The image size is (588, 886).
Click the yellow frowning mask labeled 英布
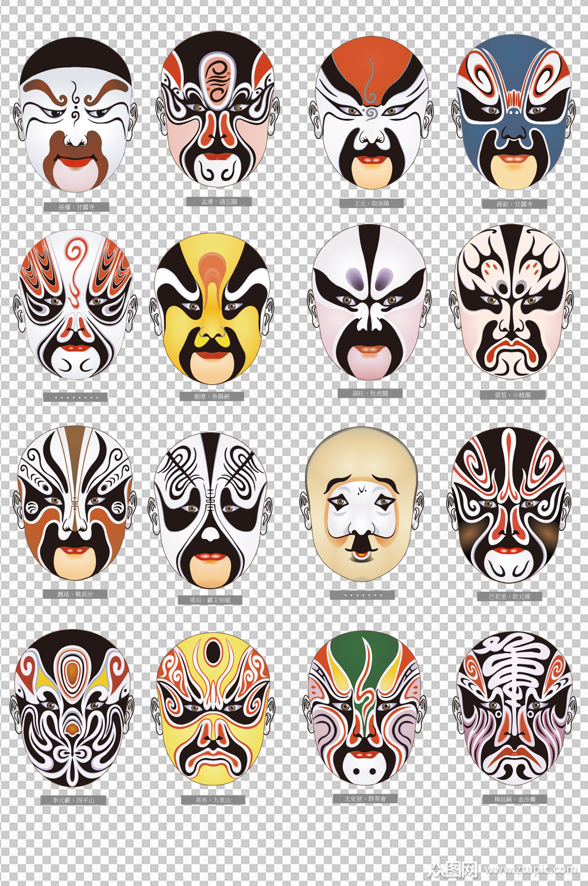[x=213, y=709]
